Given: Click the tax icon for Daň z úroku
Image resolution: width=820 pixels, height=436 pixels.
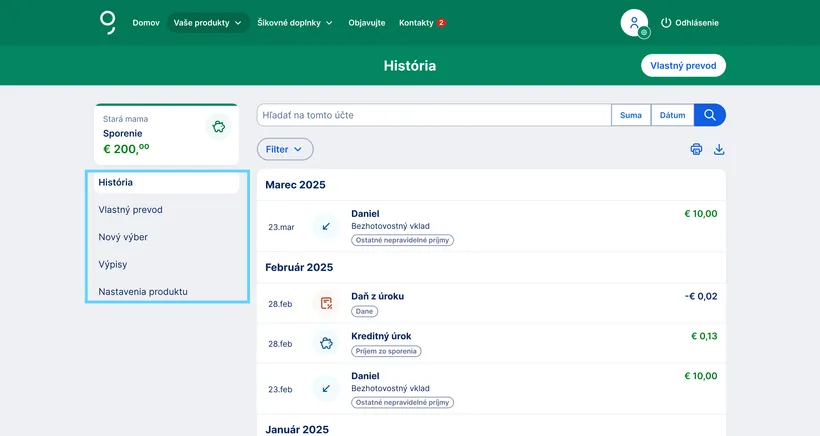Looking at the screenshot, I should pos(326,303).
